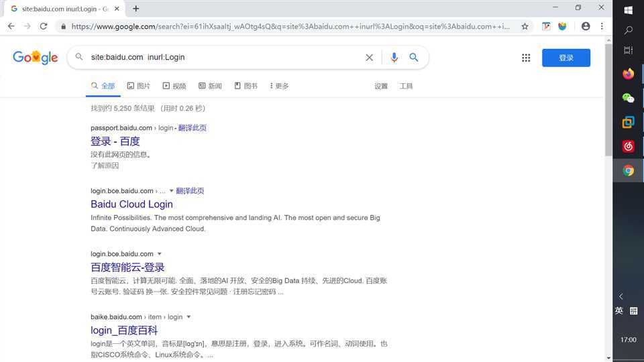This screenshot has width=644, height=362.
Task: Clear the search box with the X
Action: coord(369,58)
